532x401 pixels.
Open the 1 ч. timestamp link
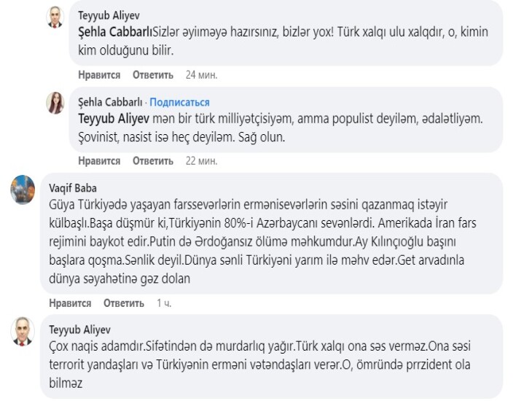pyautogui.click(x=164, y=303)
